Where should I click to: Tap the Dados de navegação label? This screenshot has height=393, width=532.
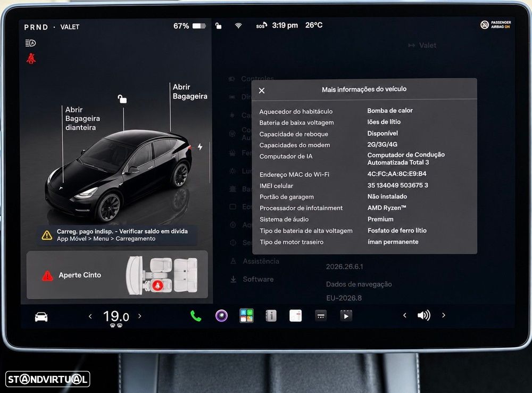pyautogui.click(x=359, y=284)
